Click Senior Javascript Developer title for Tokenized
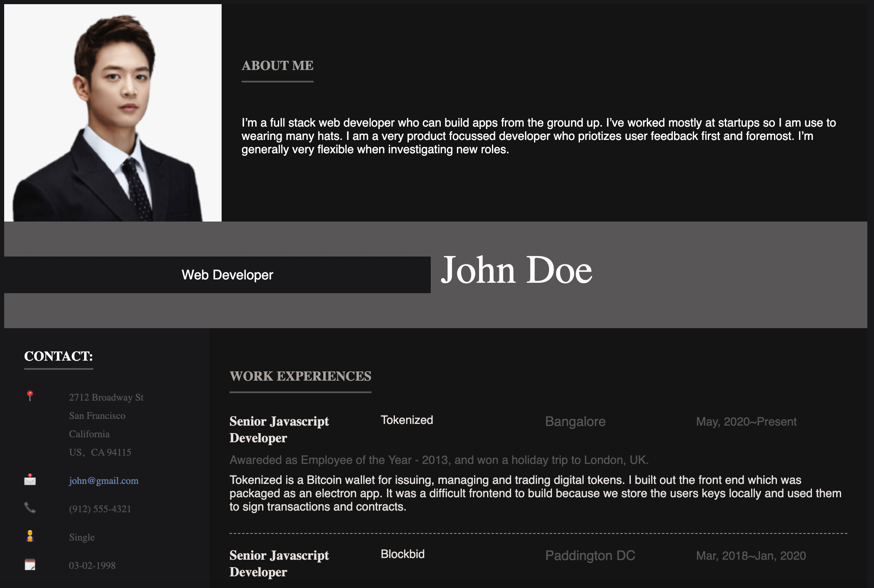 [x=279, y=429]
